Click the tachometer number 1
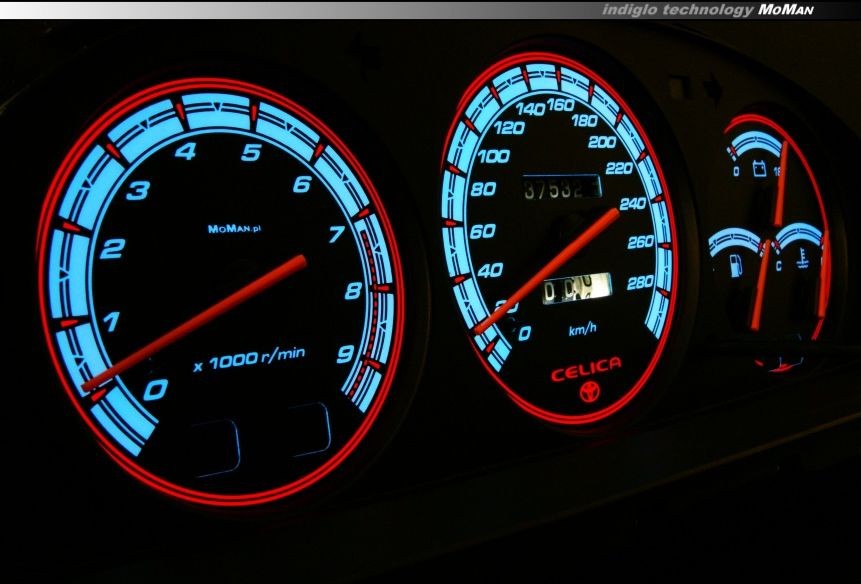The image size is (861, 584). click(111, 321)
